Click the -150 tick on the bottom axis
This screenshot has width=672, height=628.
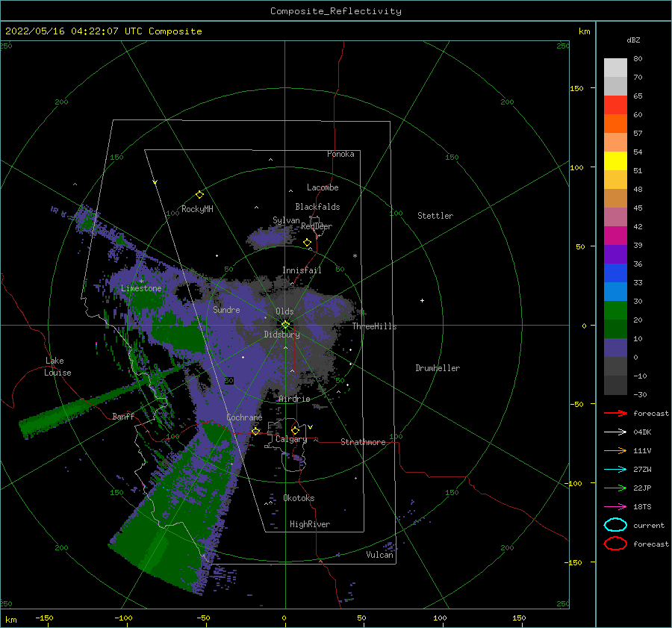[44, 618]
